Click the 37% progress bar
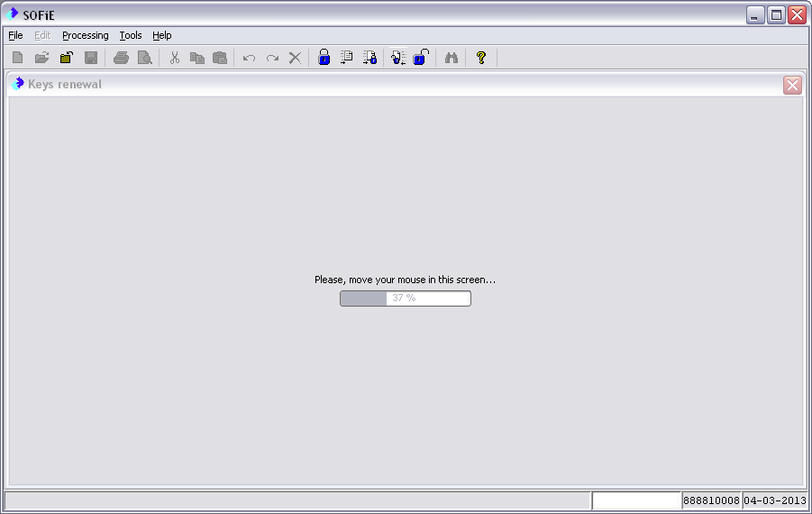Viewport: 812px width, 514px height. [x=405, y=298]
